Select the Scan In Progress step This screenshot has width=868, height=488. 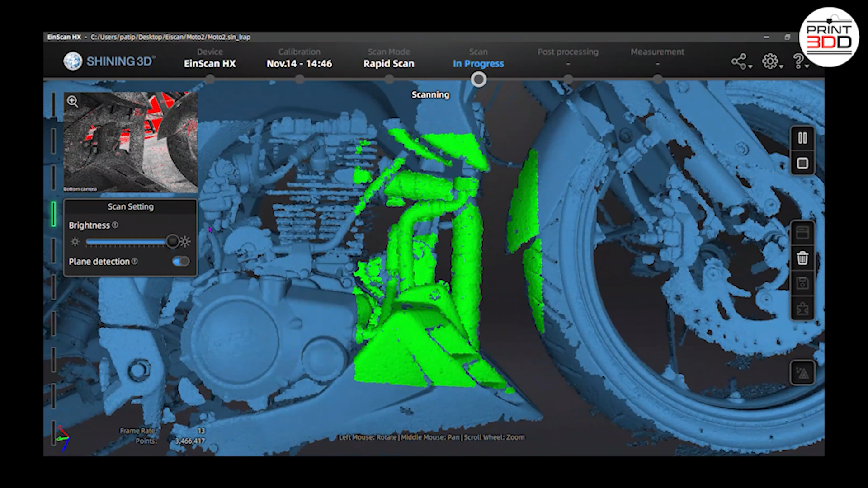click(478, 58)
